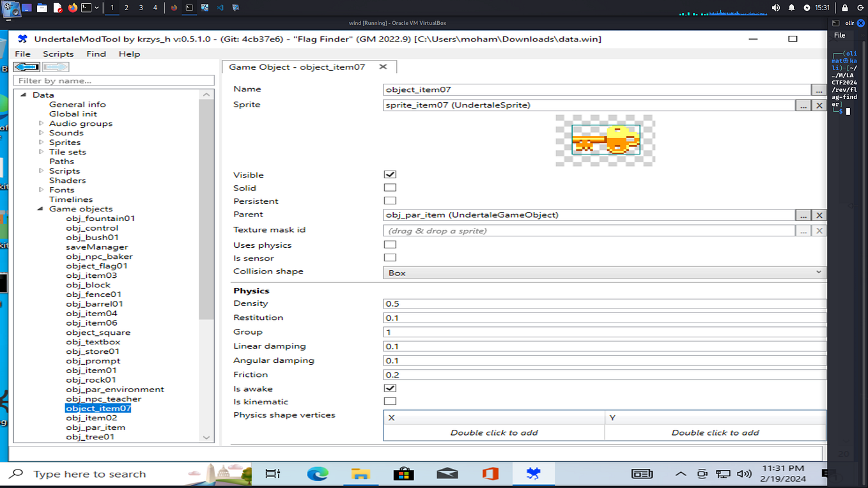Image resolution: width=868 pixels, height=488 pixels.
Task: Select the UndertaleModTool icon on the Windows taskbar
Action: pyautogui.click(x=535, y=473)
